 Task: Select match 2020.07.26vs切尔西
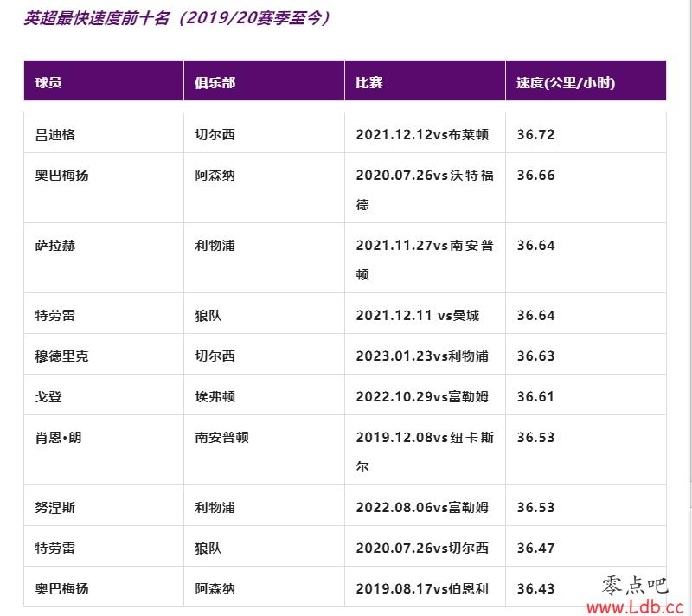pyautogui.click(x=422, y=548)
